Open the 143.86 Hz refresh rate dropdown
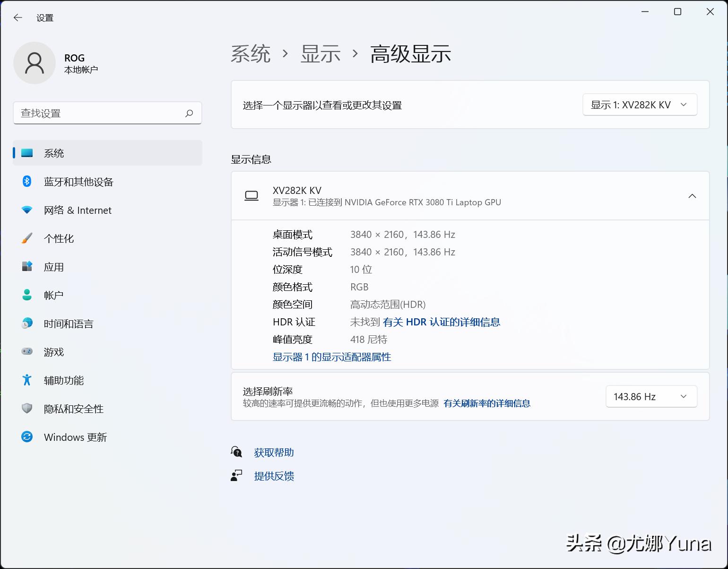 point(651,396)
